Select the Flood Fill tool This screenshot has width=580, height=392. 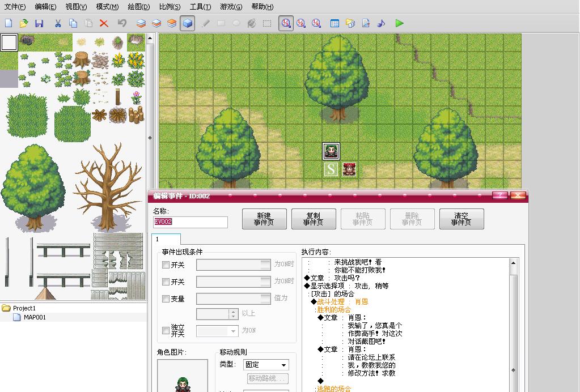[252, 23]
